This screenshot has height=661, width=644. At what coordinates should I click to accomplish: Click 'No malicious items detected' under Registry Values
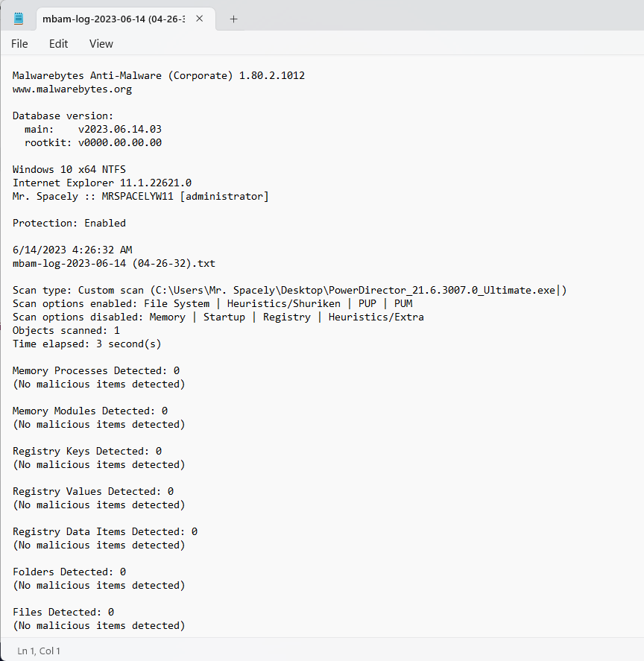pyautogui.click(x=99, y=505)
